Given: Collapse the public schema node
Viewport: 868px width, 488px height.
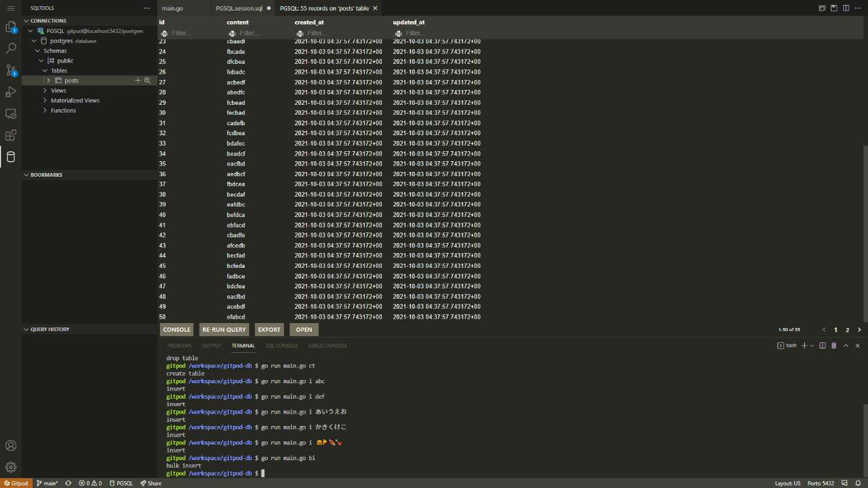Looking at the screenshot, I should point(42,60).
